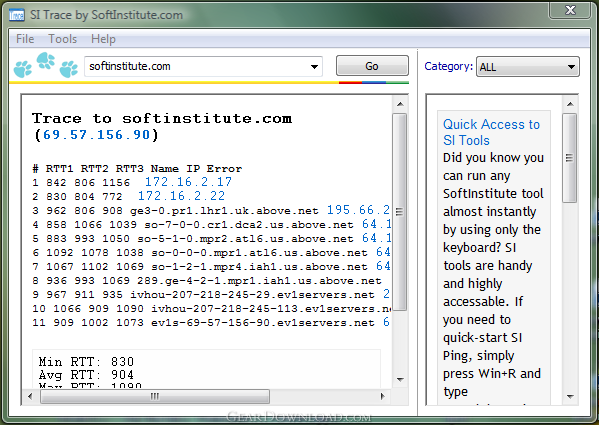Image resolution: width=599 pixels, height=425 pixels.
Task: Click hop 3 ge3-0.pr1.lhr1.uk.above.net
Action: pyautogui.click(x=224, y=211)
